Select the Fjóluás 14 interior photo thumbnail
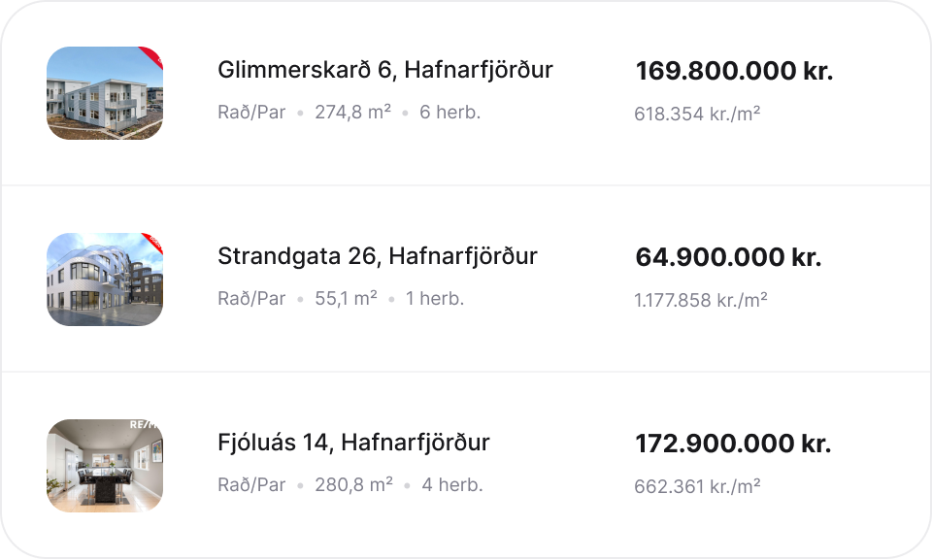The height and width of the screenshot is (560, 932). tap(105, 466)
